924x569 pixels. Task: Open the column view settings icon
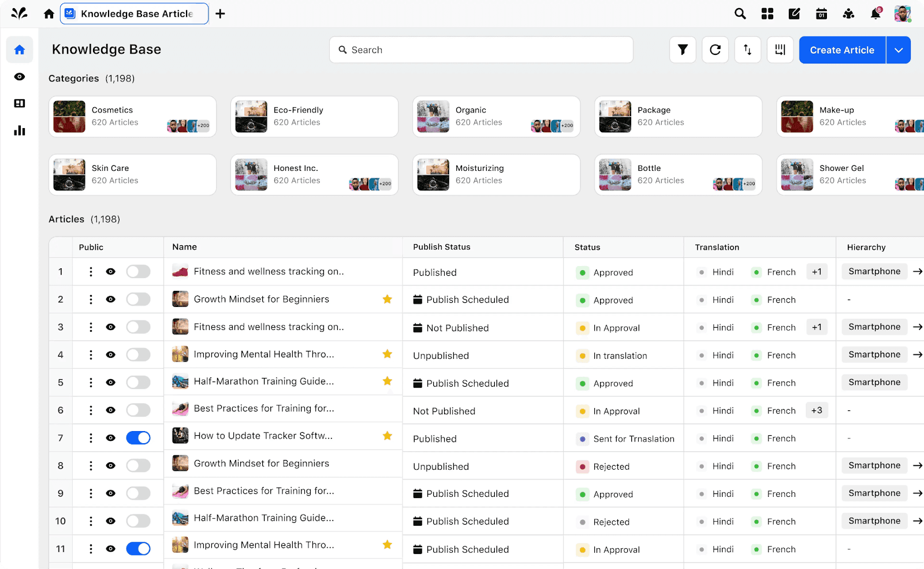tap(780, 50)
